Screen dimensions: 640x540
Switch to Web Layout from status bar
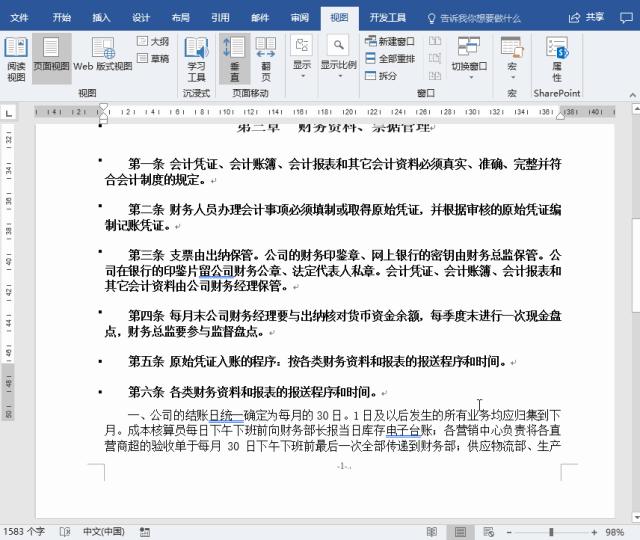(x=488, y=532)
